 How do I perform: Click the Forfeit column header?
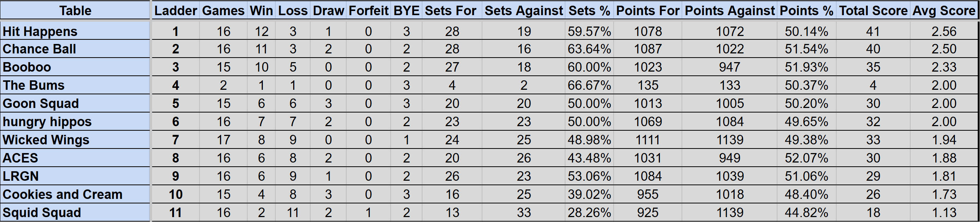click(368, 11)
